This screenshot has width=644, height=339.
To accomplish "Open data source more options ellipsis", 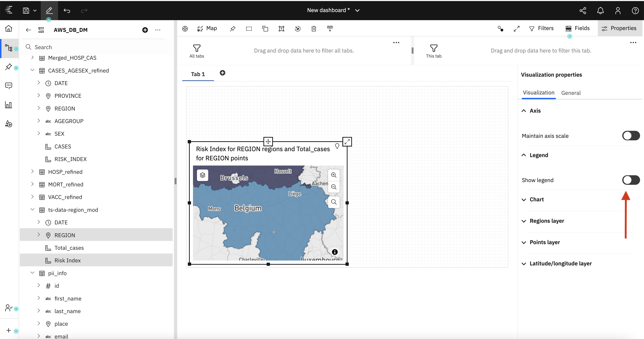I will 158,30.
